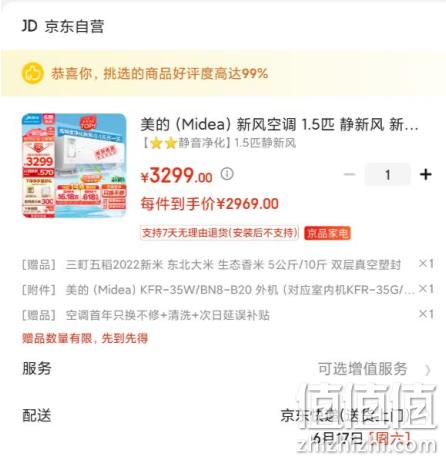Tap the yellow thumbs-up praise icon

(x=33, y=73)
